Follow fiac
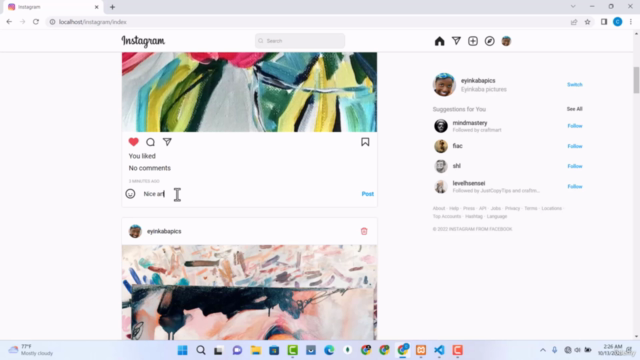640x360 pixels. pos(575,146)
